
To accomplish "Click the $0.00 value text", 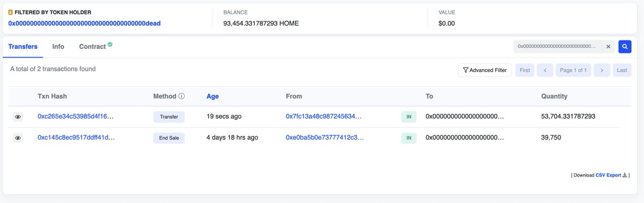I will click(447, 23).
